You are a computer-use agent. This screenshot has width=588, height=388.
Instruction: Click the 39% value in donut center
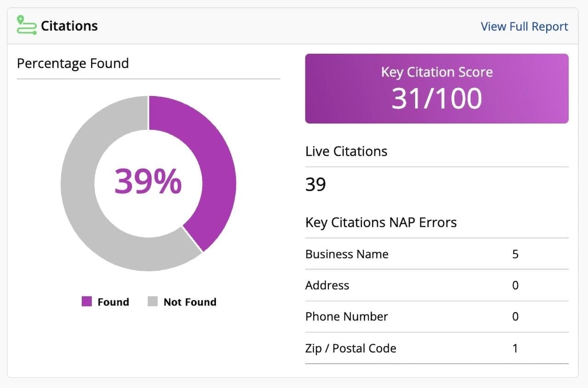click(148, 181)
